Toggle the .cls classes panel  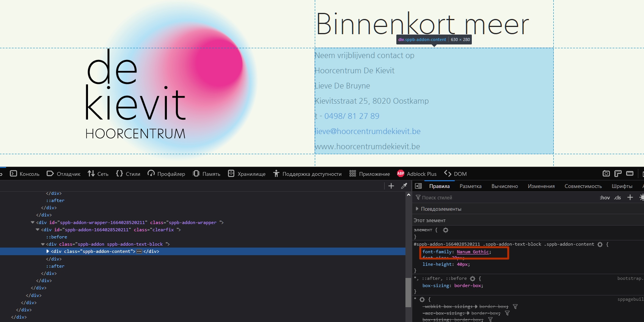pos(617,197)
